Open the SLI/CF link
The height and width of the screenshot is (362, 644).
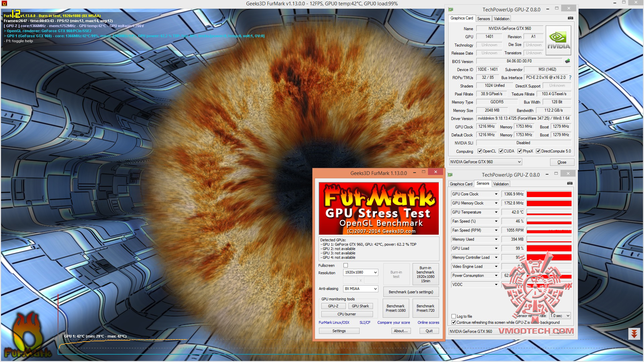tap(365, 322)
